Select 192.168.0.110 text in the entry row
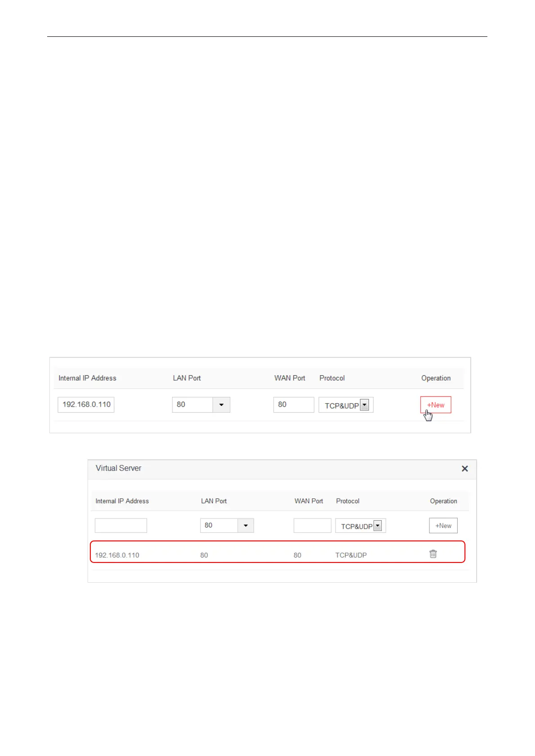Viewport: 535px width, 756px height. click(117, 555)
